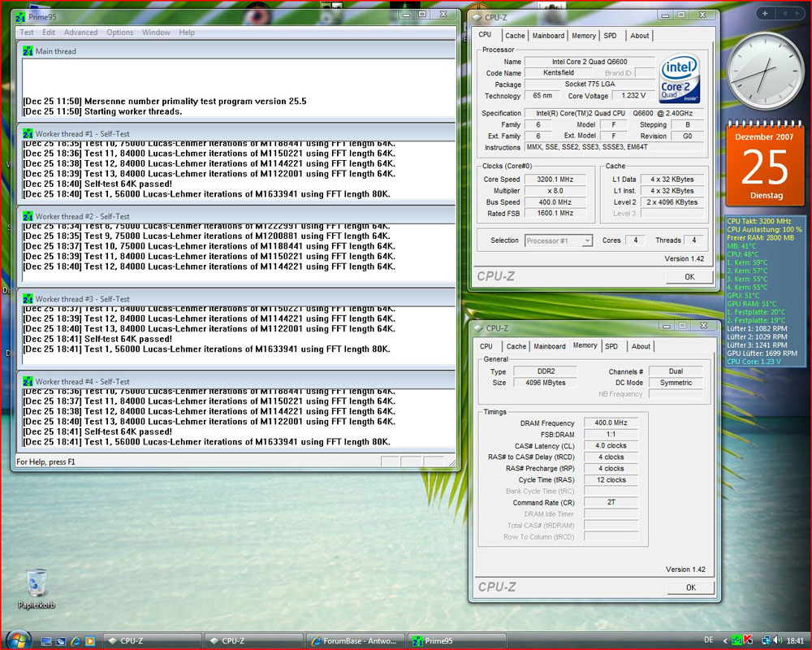Click the sidebar add gadgets plus button
Screen dimensions: 812x650
pos(765,14)
